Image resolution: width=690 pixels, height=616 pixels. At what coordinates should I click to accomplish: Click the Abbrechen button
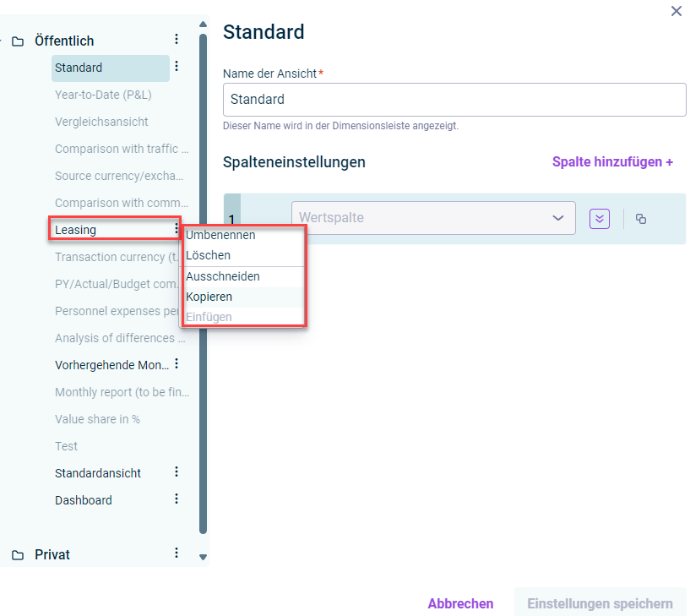coord(460,603)
